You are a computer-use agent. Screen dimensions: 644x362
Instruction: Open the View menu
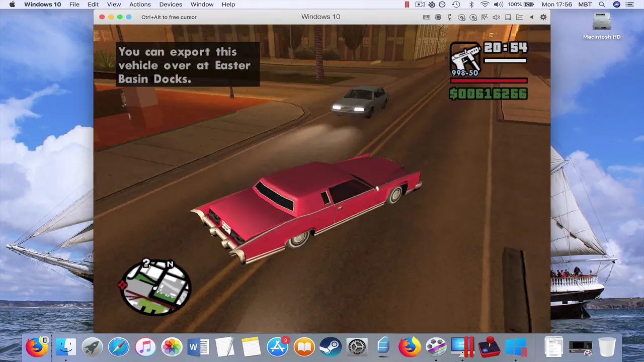click(x=114, y=5)
